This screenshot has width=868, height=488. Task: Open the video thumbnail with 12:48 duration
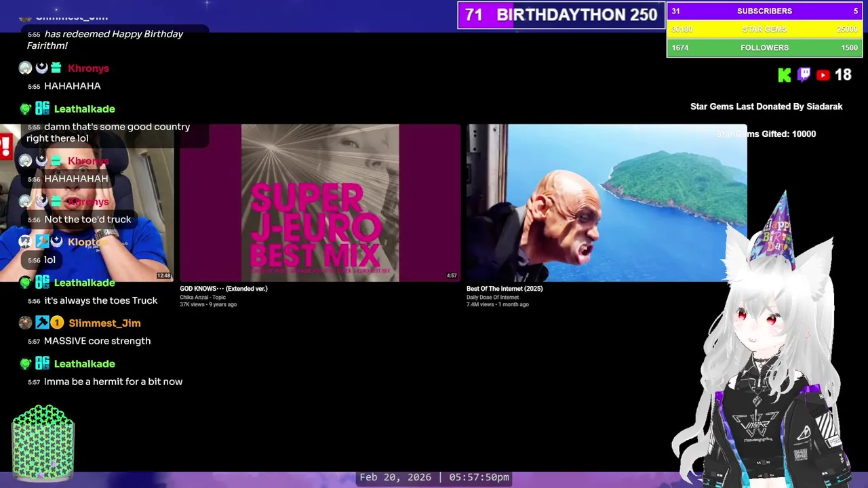(x=87, y=203)
